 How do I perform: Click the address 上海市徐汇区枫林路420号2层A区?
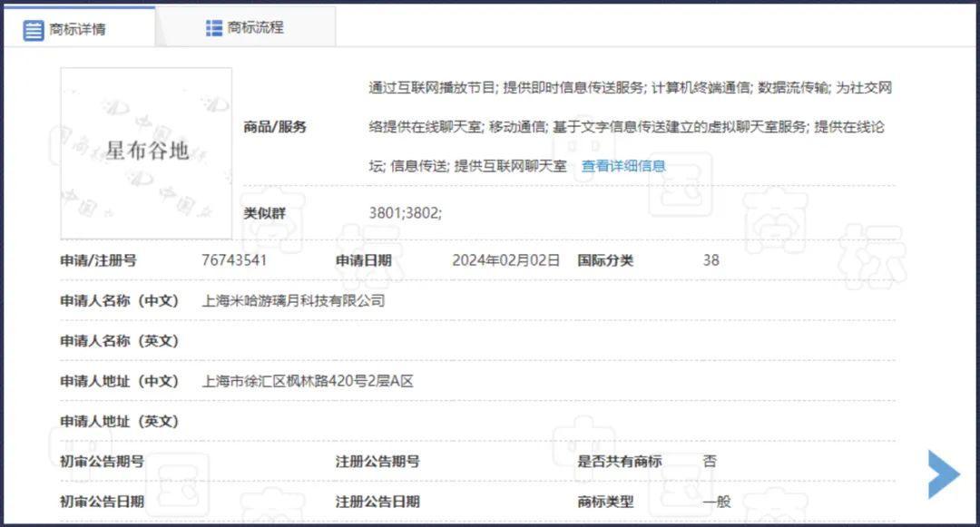(308, 381)
